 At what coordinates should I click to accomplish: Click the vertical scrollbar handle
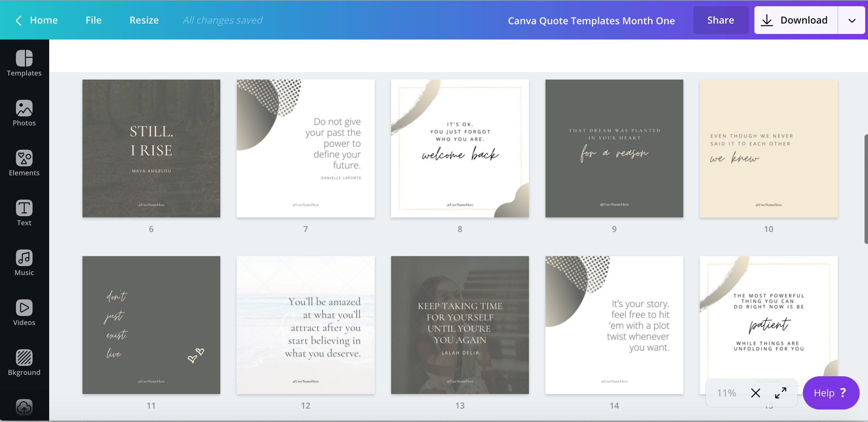[x=866, y=189]
